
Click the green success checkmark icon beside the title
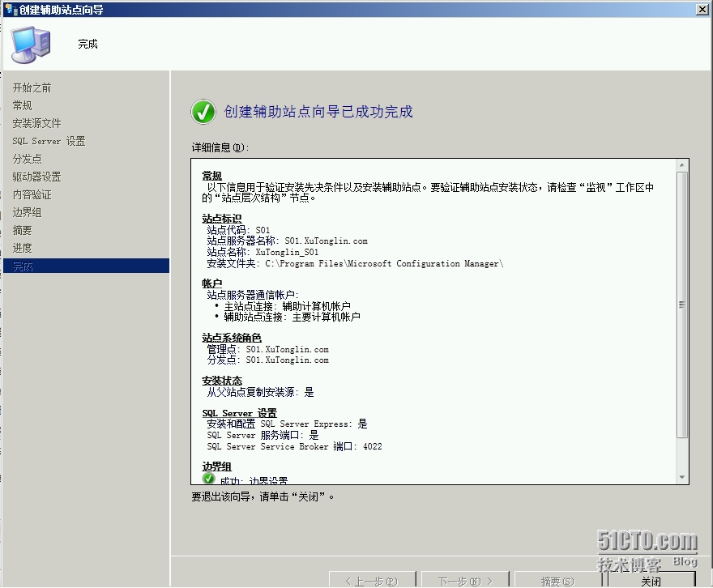[x=203, y=112]
